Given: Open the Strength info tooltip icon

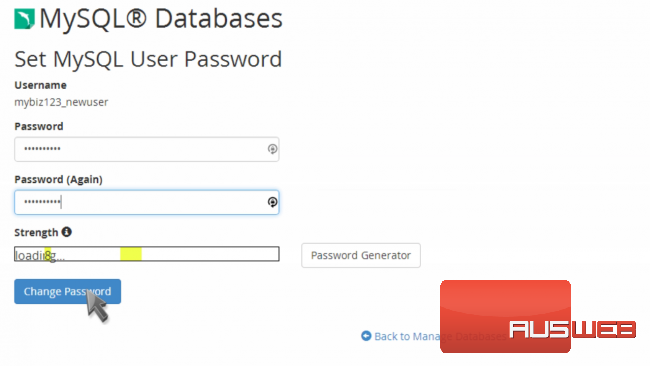Looking at the screenshot, I should click(x=66, y=232).
